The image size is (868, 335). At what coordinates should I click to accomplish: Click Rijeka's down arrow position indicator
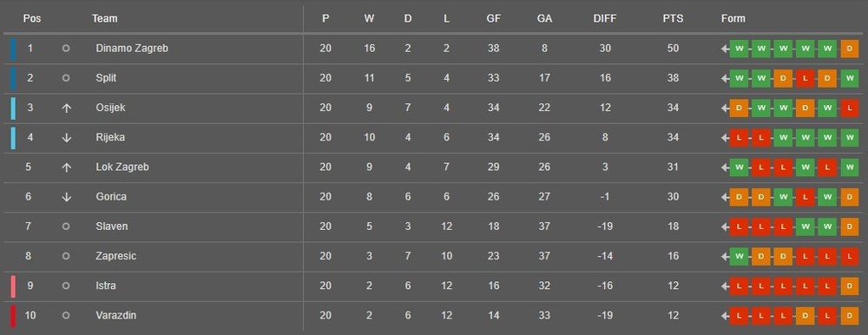click(x=66, y=138)
